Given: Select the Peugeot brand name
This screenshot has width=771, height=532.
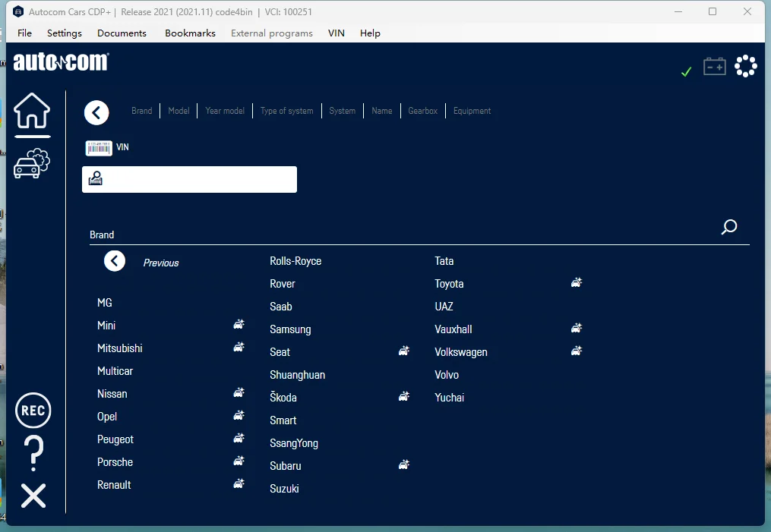Looking at the screenshot, I should point(115,439).
